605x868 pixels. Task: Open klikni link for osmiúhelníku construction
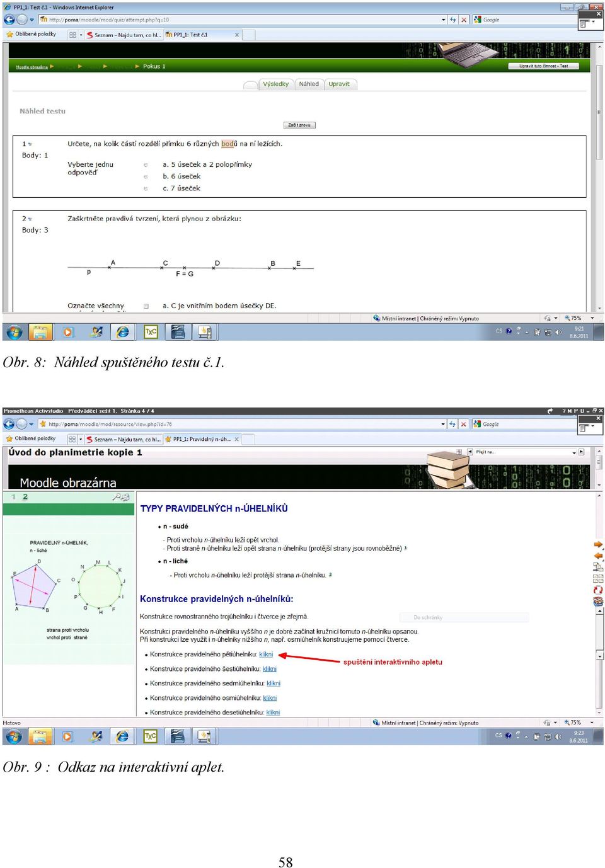point(270,698)
